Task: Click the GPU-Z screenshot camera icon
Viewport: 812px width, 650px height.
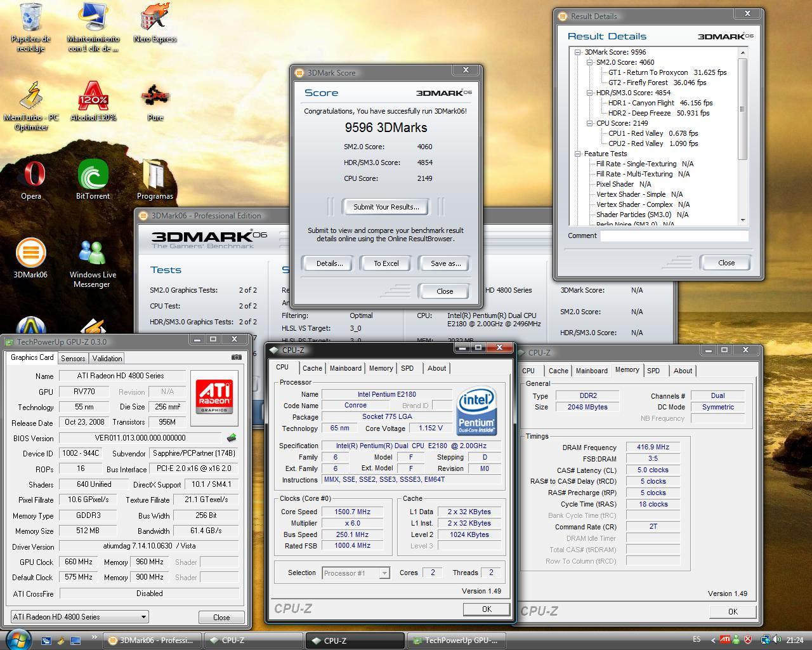Action: pyautogui.click(x=236, y=357)
